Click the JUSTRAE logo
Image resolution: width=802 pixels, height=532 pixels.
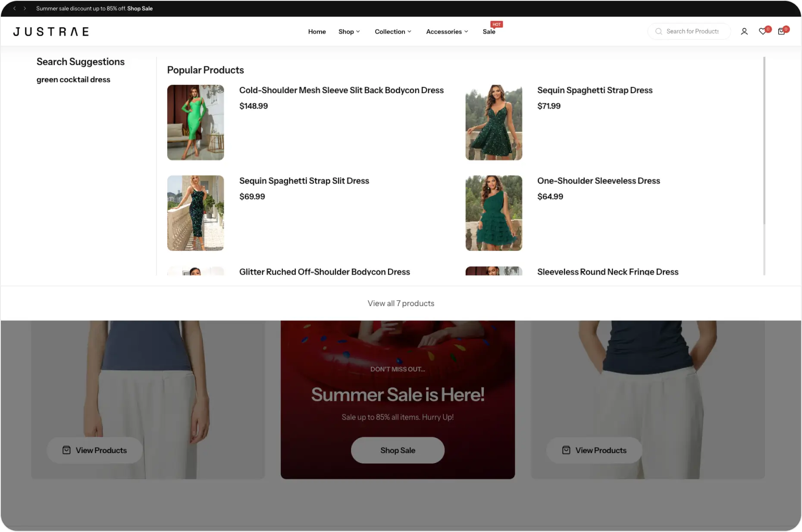click(x=51, y=31)
